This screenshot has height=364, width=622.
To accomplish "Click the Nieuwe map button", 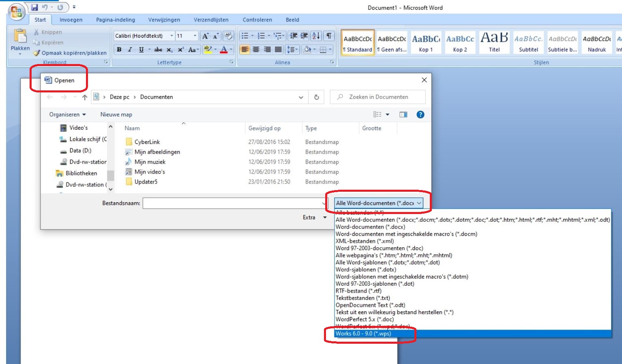I will [116, 114].
